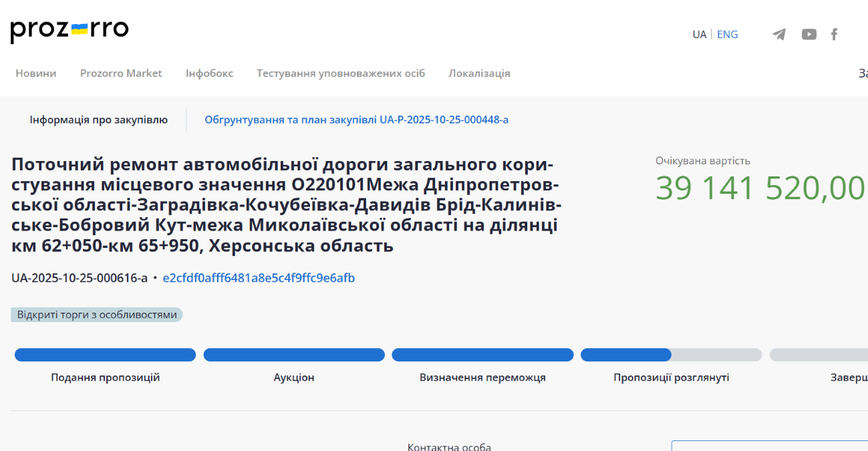Click the tender ID UA-2025-10-25-000616-a

pos(80,278)
